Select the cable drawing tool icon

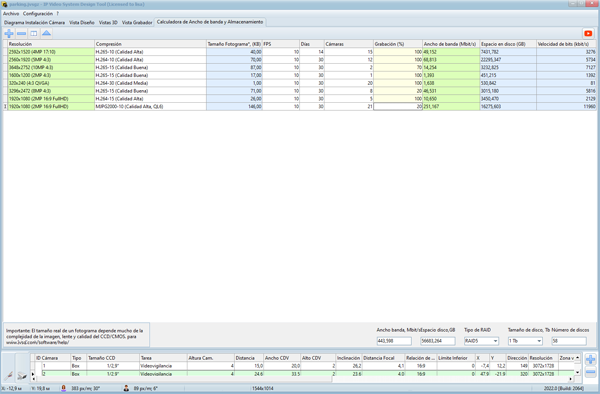9,376
